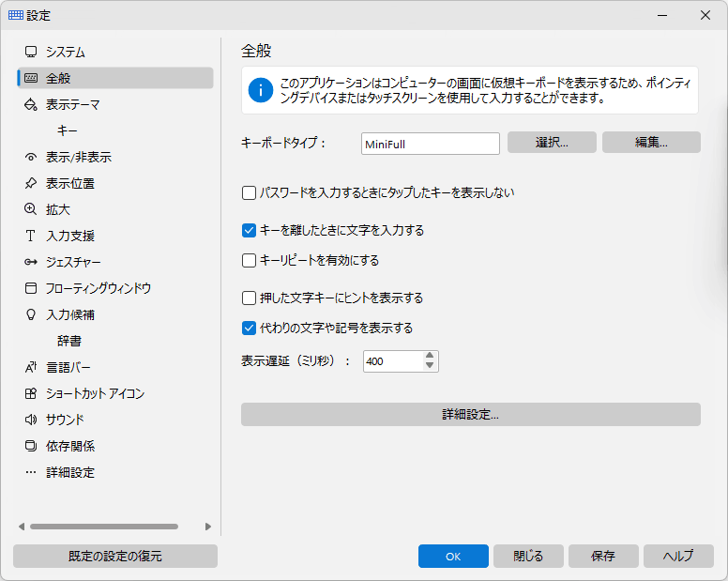Image resolution: width=728 pixels, height=581 pixels.
Task: Select 入力支援 in the sidebar
Action: click(x=115, y=236)
